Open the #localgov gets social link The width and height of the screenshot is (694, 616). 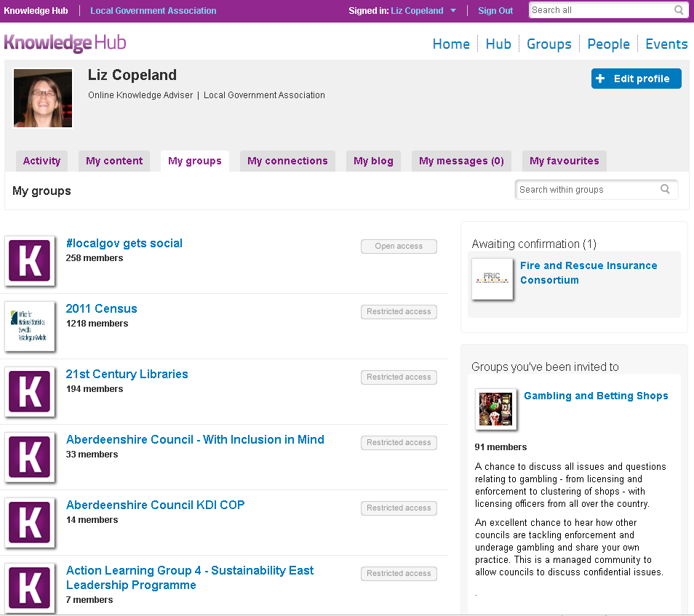(x=124, y=243)
